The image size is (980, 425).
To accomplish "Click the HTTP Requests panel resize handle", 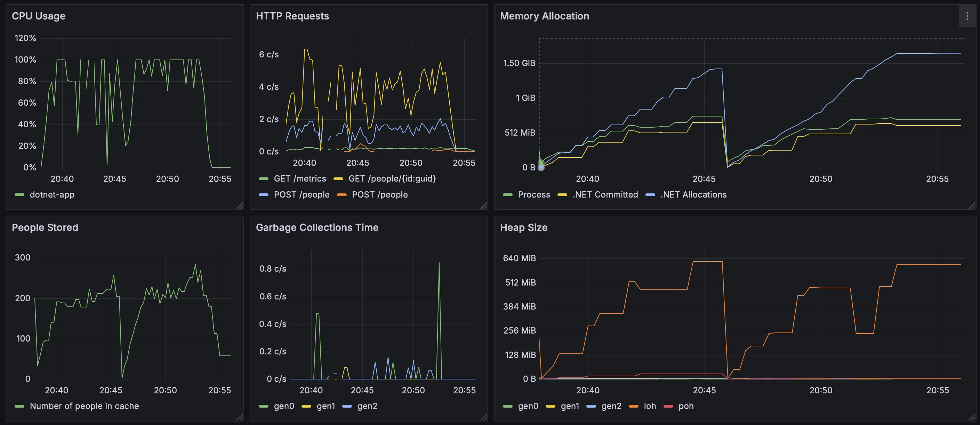I will pos(483,206).
